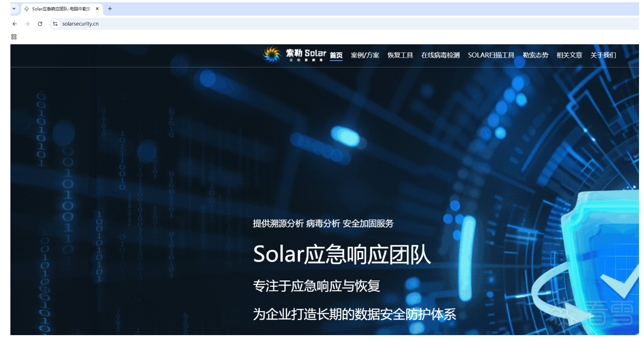Browse the 相关文章 articles link
The image size is (644, 341).
pos(569,55)
